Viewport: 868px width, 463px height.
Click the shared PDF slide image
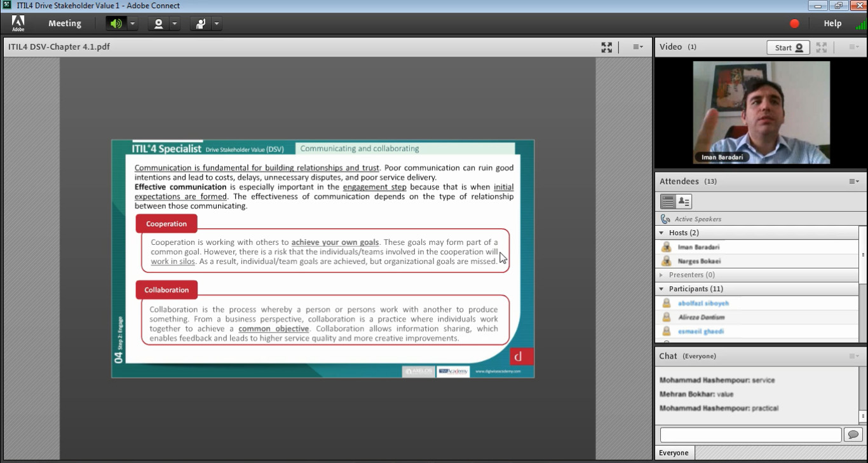323,259
